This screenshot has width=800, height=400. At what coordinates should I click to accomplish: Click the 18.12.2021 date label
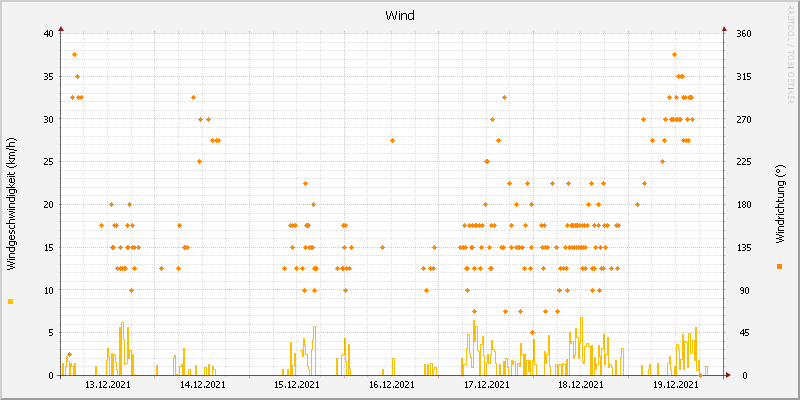[x=581, y=385]
